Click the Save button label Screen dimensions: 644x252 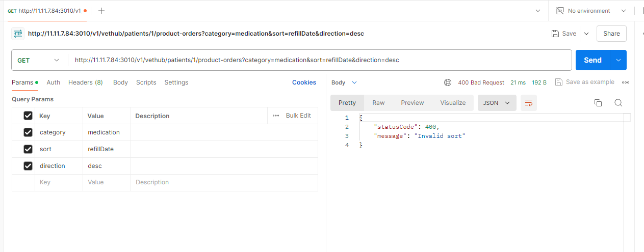(x=569, y=34)
